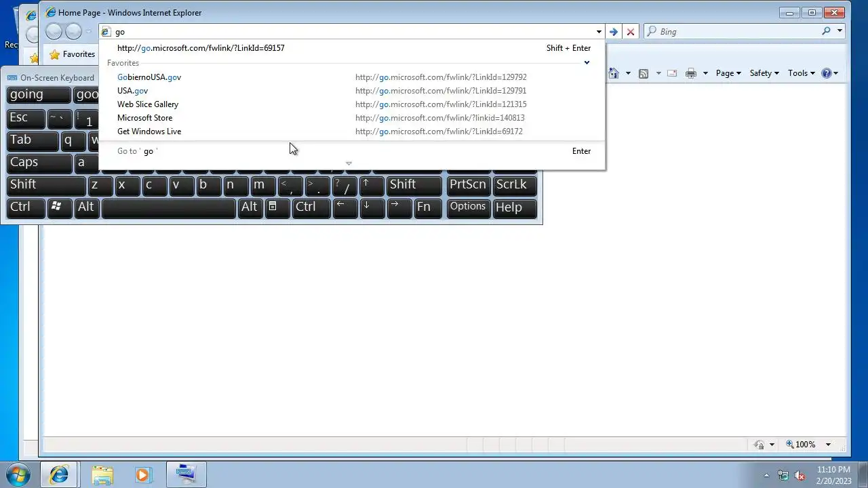868x488 pixels.
Task: Click the left arrow key on keyboard
Action: pyautogui.click(x=345, y=207)
